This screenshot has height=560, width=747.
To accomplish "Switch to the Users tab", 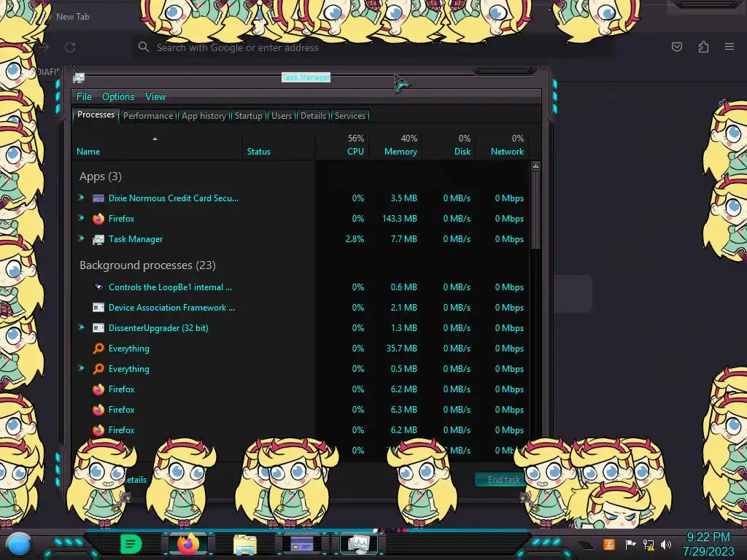I will (x=282, y=116).
